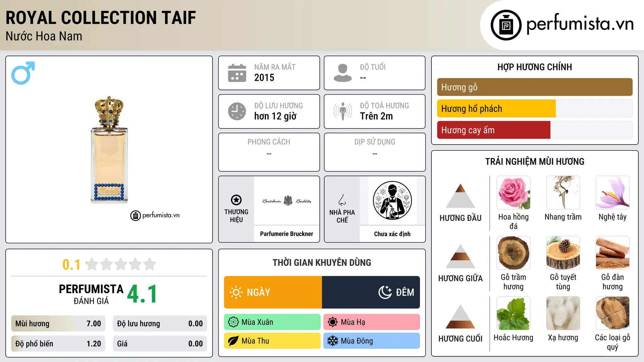Click the Gỗ đàn hương sandalwood image
Viewport: 644px width, 362px height.
tap(613, 253)
